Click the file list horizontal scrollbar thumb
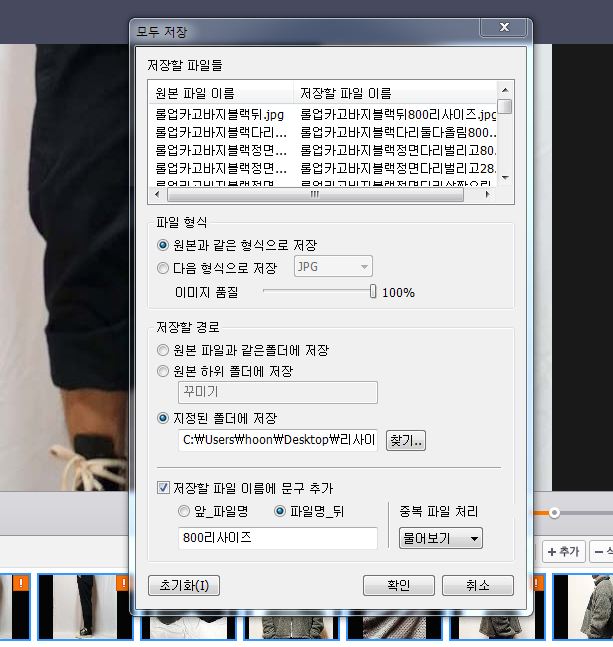 [315, 194]
